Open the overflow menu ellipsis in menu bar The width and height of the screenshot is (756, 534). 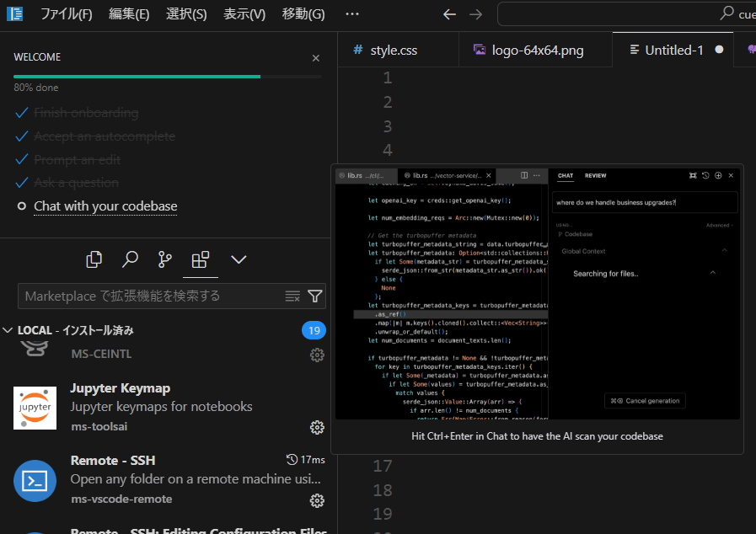[352, 14]
